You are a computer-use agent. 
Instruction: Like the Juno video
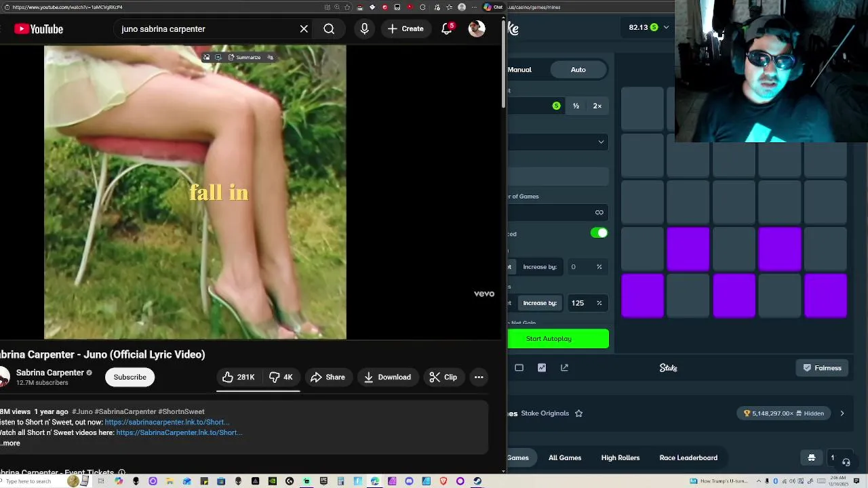tap(239, 377)
